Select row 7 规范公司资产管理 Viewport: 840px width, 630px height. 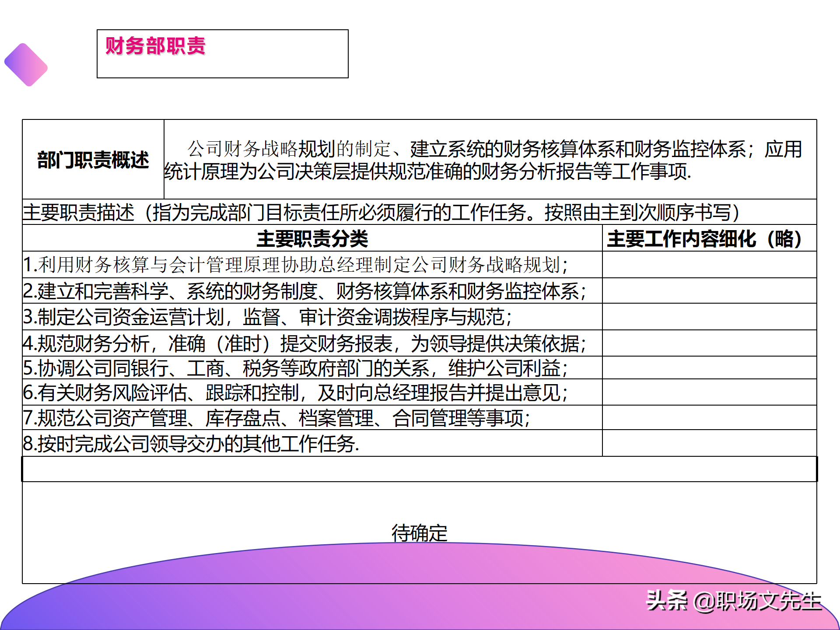coord(312,418)
